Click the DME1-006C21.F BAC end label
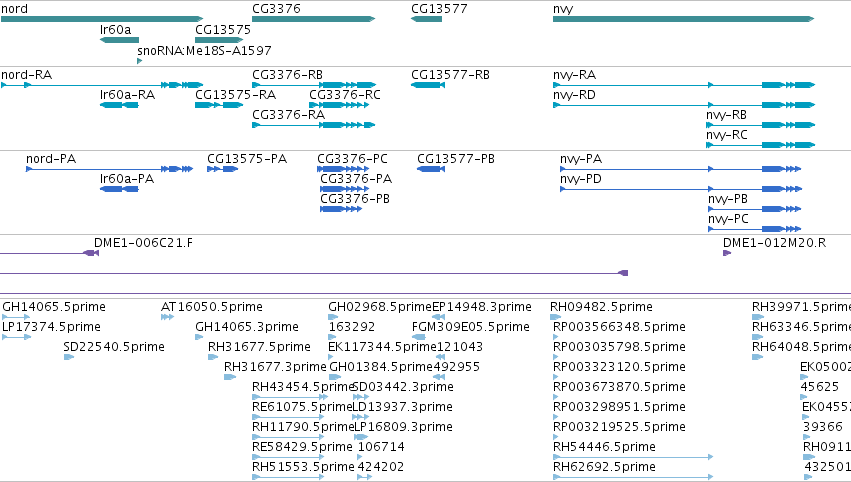851x482 pixels. [143, 243]
